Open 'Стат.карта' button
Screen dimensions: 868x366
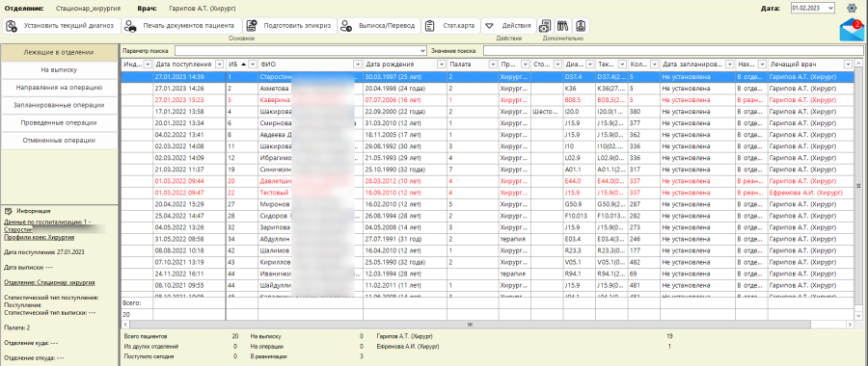coord(450,25)
